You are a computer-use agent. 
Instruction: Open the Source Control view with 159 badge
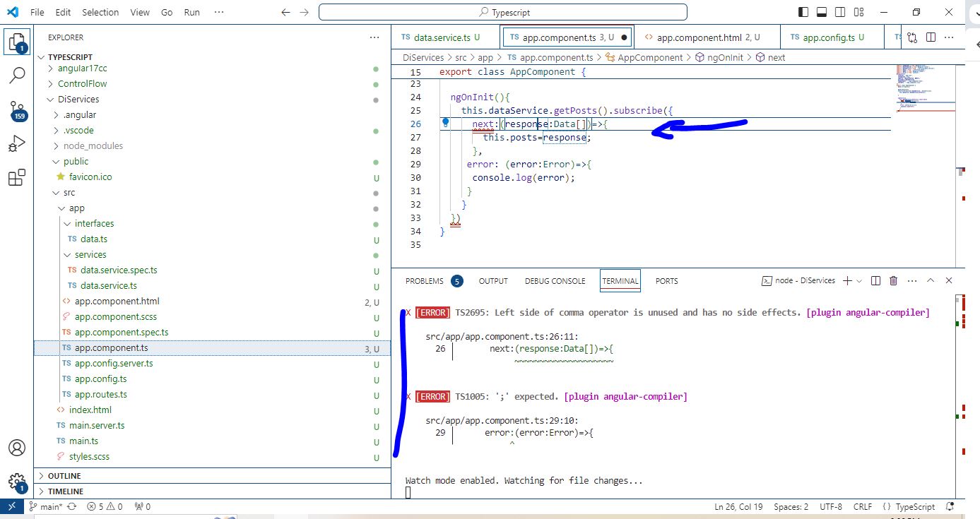[x=17, y=111]
